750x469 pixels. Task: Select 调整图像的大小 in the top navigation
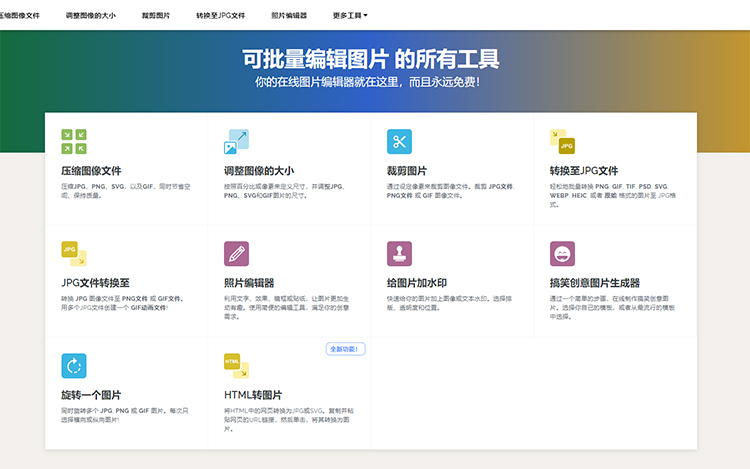pos(90,16)
